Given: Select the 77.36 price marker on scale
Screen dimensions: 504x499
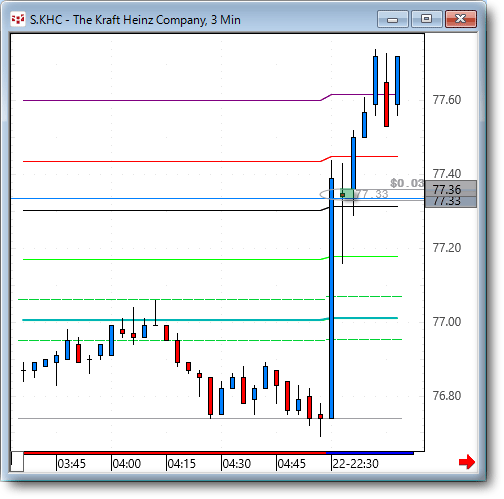Looking at the screenshot, I should 451,189.
